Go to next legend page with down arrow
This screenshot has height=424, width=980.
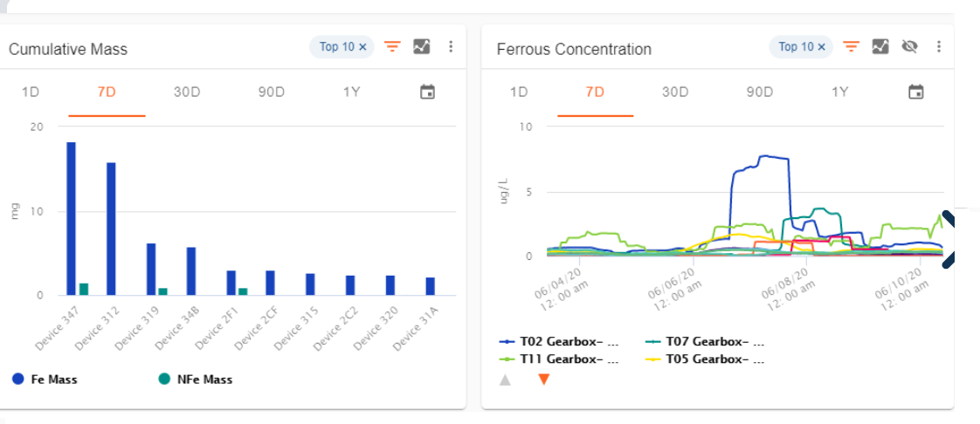pyautogui.click(x=543, y=380)
